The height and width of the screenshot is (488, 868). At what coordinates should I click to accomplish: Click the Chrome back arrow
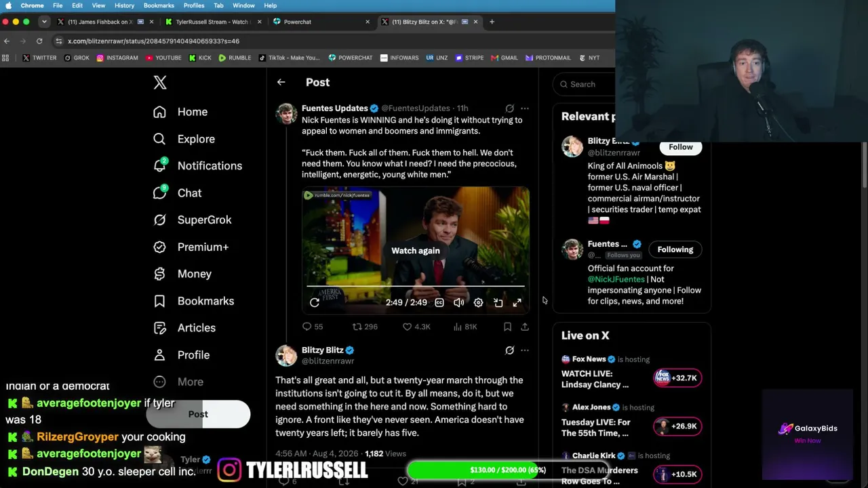[x=7, y=41]
